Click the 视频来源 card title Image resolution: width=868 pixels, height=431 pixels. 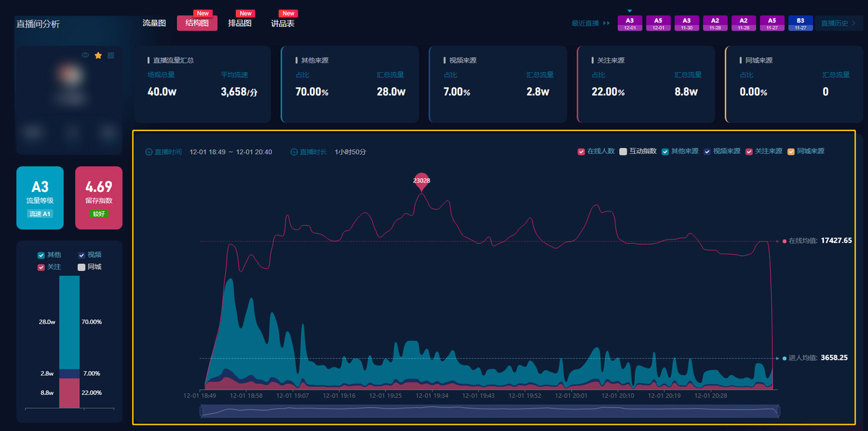click(462, 60)
